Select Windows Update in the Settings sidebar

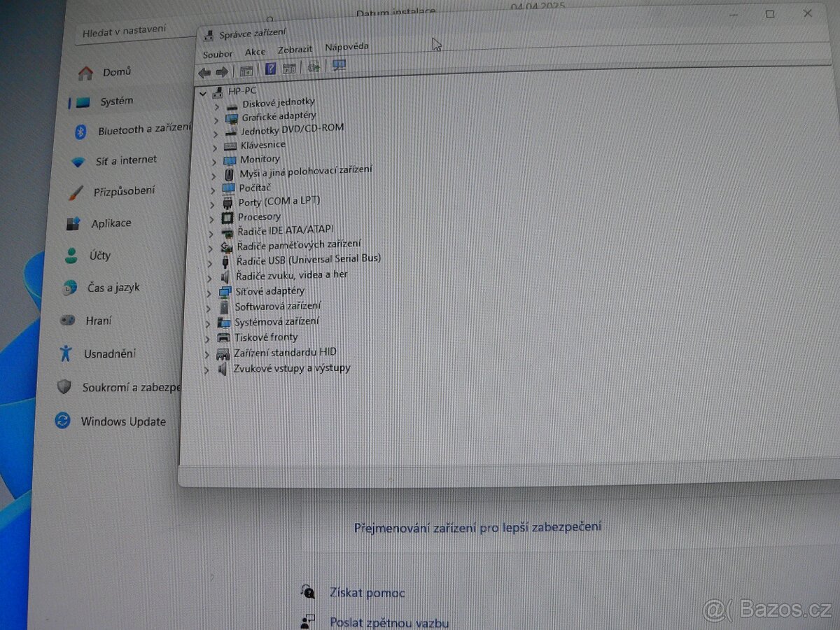[123, 421]
